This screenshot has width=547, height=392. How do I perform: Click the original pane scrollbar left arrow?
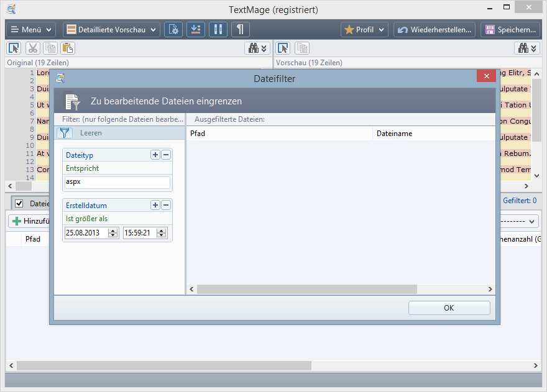click(10, 186)
